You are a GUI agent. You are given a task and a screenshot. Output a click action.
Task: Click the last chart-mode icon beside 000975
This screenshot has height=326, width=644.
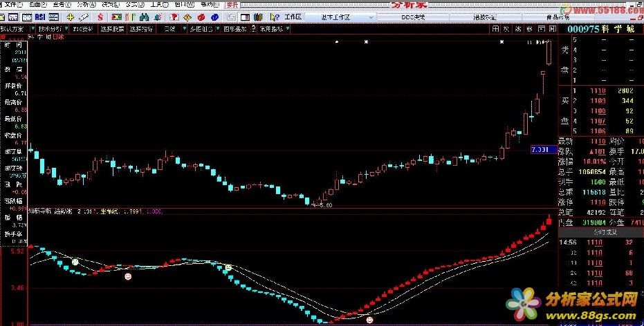(553, 29)
